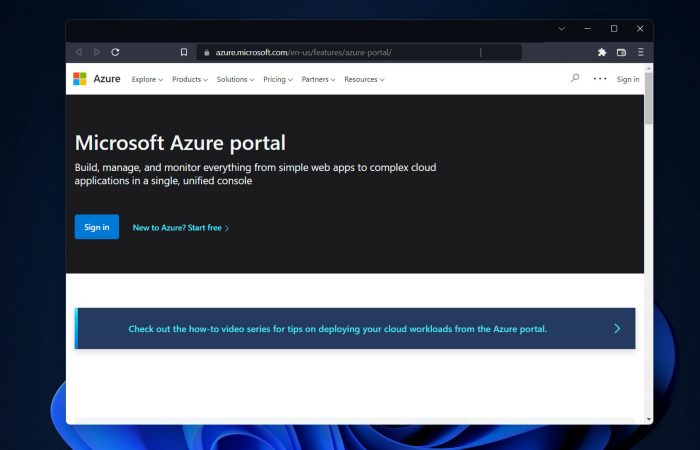Open the browser wallet icon
The width and height of the screenshot is (700, 450).
point(621,52)
